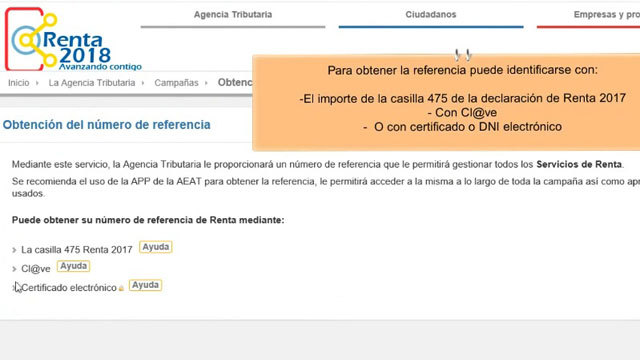Click the Renta 2018 logo

tap(73, 40)
